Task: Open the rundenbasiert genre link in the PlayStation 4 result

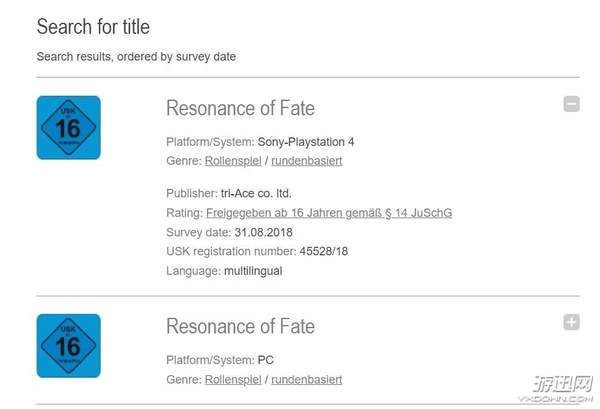Action: (x=307, y=161)
